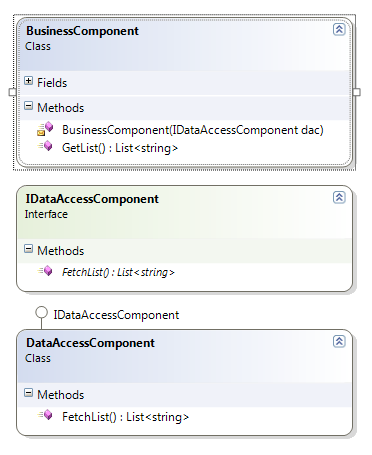The height and width of the screenshot is (455, 372).
Task: Click the interface FetchList method icon
Action: tap(45, 271)
